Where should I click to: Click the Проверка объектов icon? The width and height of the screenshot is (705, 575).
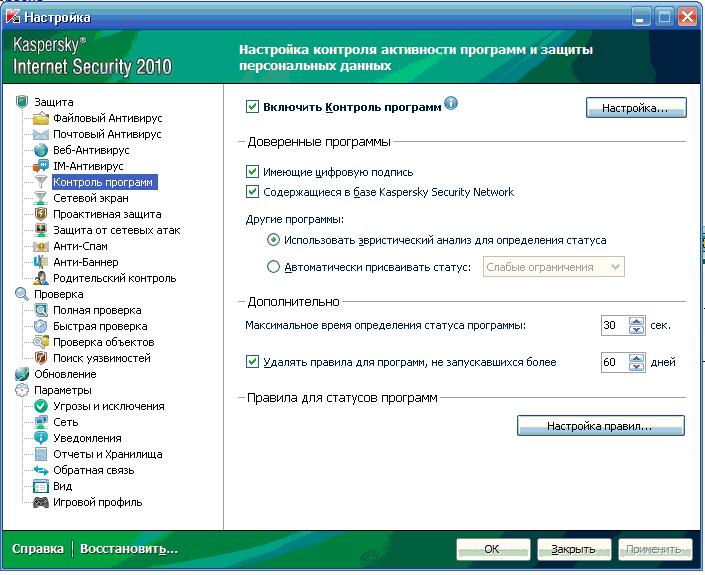click(40, 342)
